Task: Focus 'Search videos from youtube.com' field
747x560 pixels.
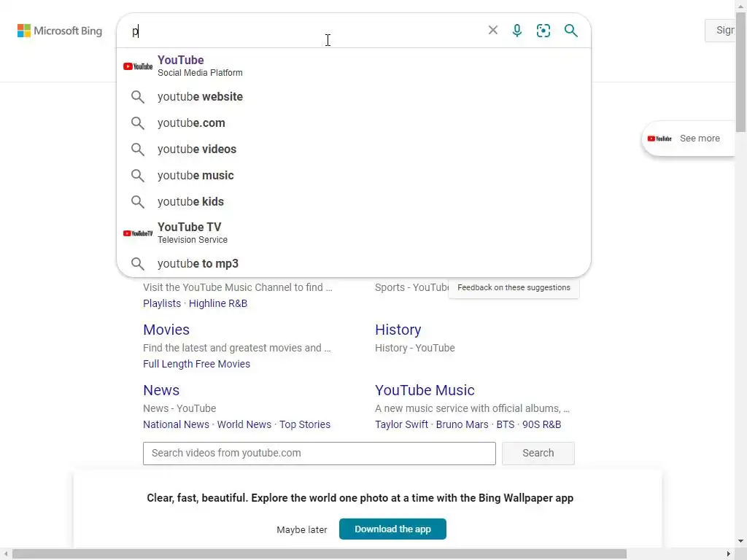Action: (320, 454)
